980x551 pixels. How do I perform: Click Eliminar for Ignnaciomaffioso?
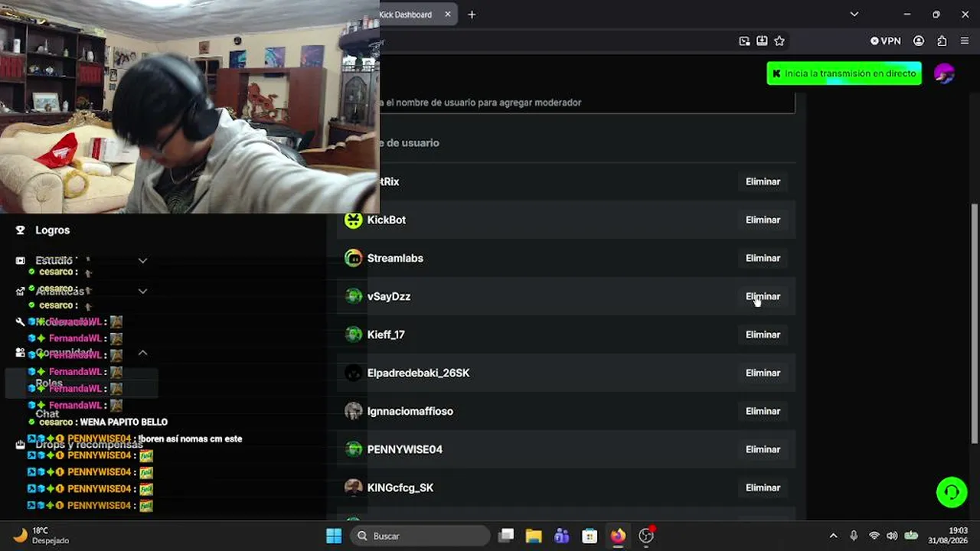(763, 411)
